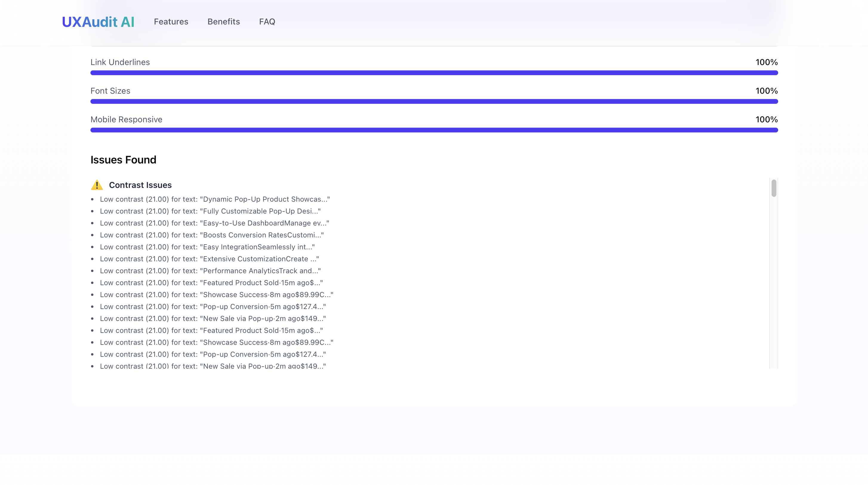Click the Contrast Issues heading
The height and width of the screenshot is (485, 868).
click(140, 185)
